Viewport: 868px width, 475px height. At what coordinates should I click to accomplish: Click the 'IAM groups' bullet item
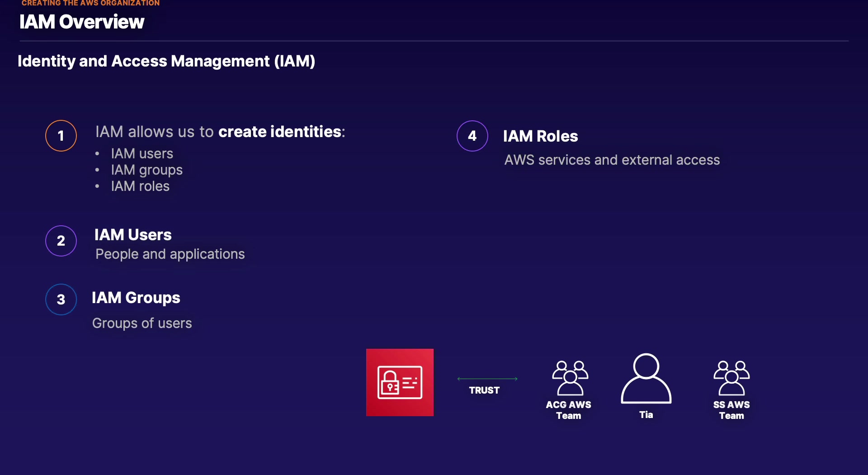click(x=146, y=170)
